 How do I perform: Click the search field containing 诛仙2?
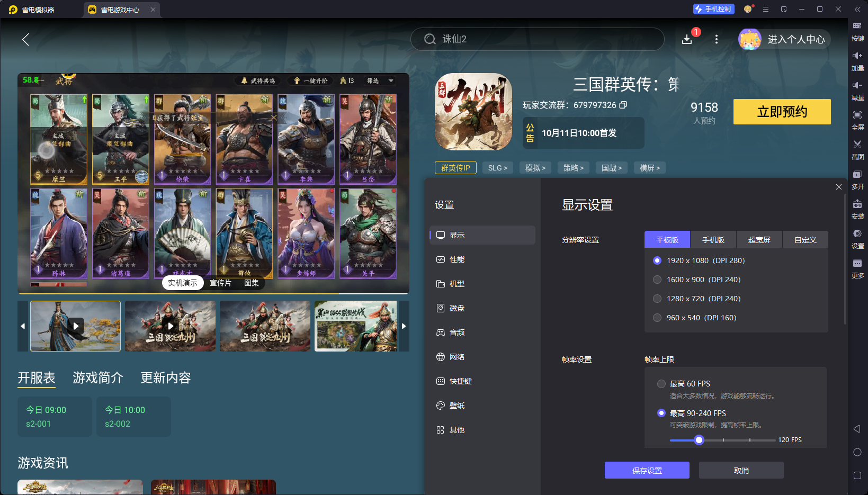click(x=537, y=39)
